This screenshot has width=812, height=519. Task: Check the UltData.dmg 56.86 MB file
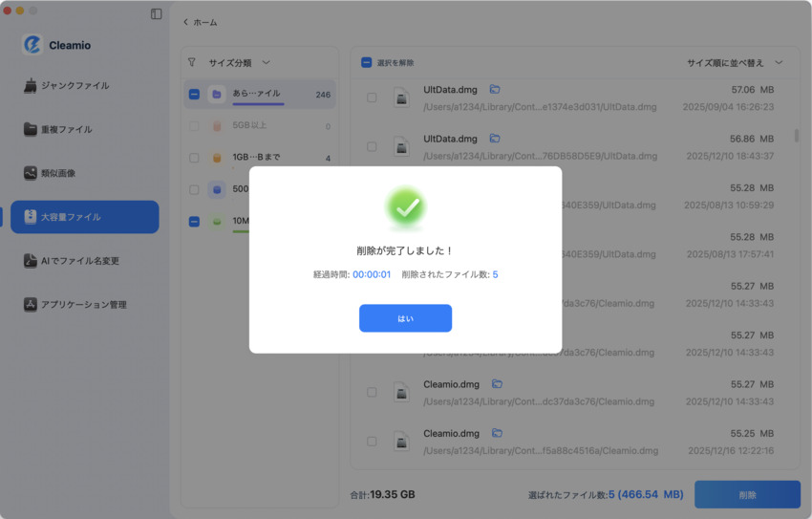(372, 146)
